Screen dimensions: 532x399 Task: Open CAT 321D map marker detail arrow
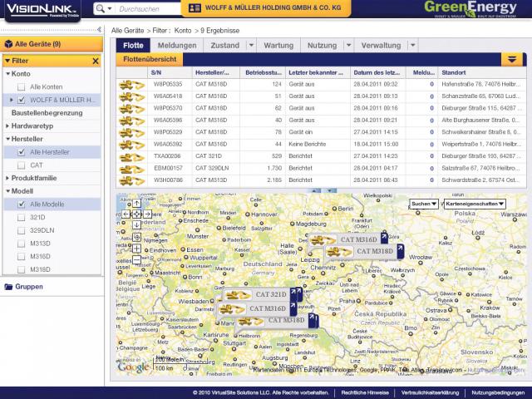click(x=293, y=293)
